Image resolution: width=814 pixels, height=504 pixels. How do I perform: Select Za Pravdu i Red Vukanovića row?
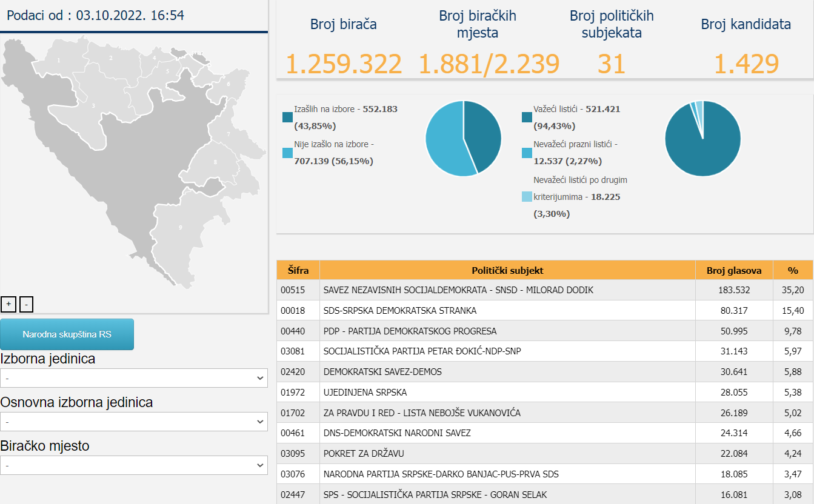click(545, 413)
